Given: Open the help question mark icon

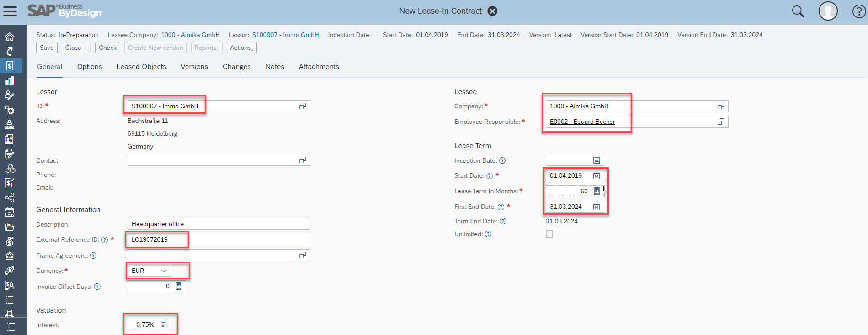Looking at the screenshot, I should click(859, 11).
